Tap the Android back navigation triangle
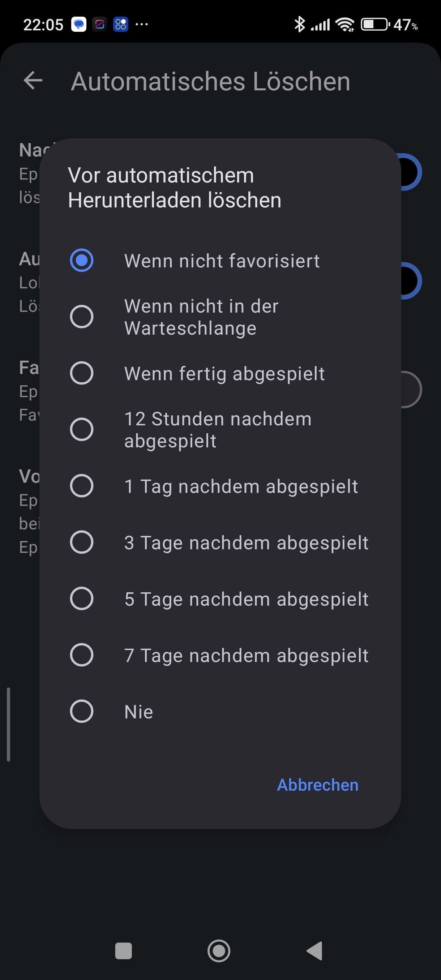Image resolution: width=441 pixels, height=980 pixels. tap(315, 950)
